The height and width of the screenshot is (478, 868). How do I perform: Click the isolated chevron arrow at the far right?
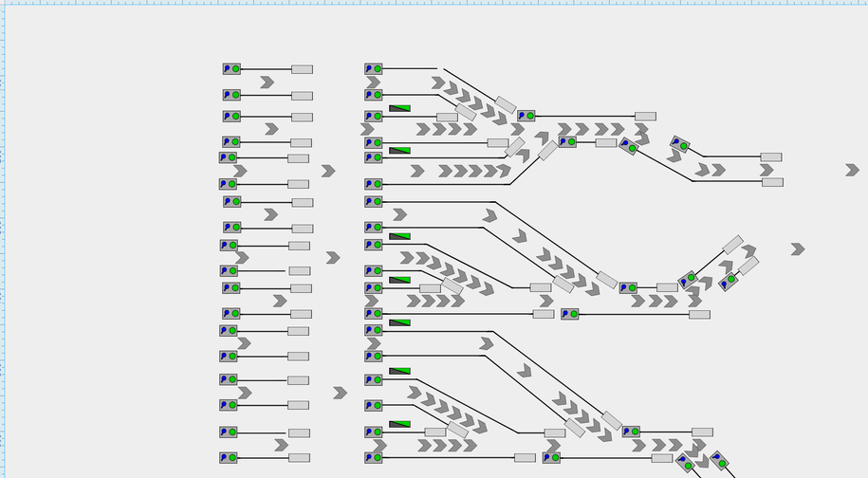[852, 170]
